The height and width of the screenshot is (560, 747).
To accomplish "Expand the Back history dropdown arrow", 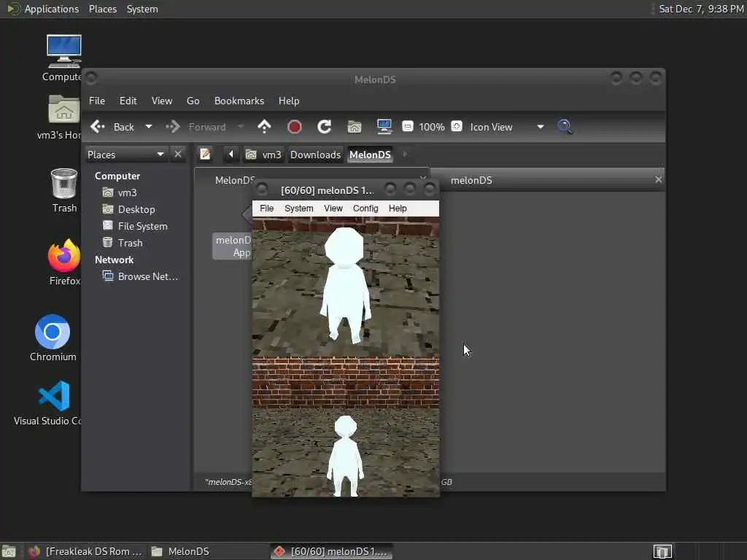I will [x=149, y=127].
